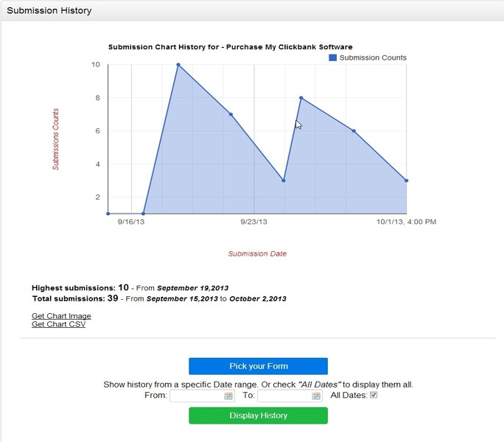Select the peak data point at value 10

point(178,65)
